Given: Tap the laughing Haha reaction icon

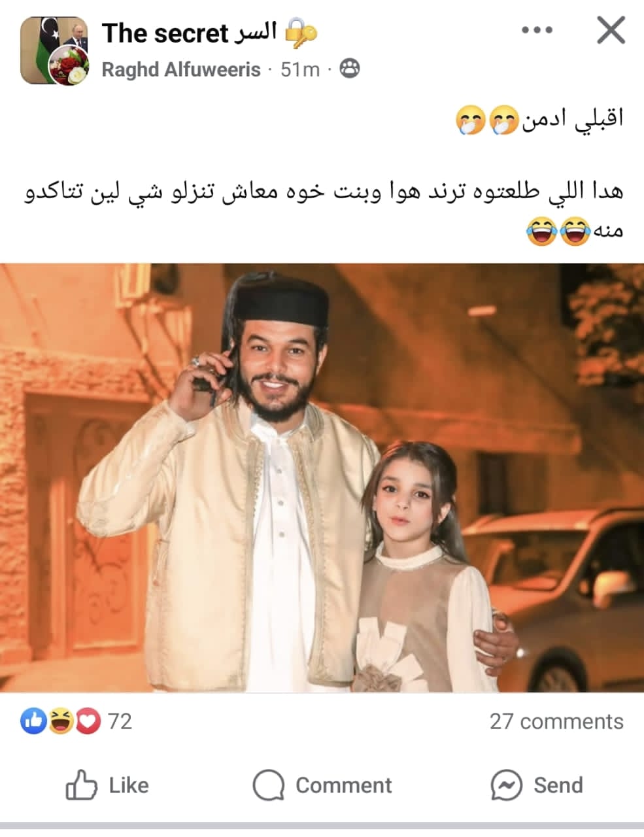Looking at the screenshot, I should coord(60,721).
